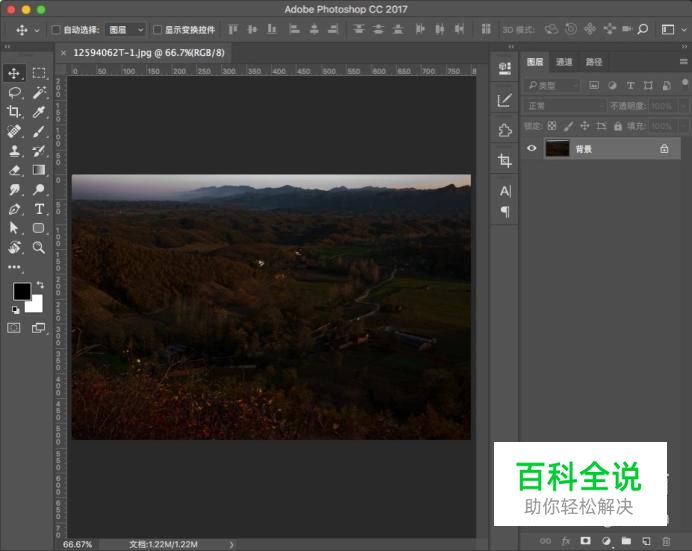This screenshot has width=692, height=551.
Task: Choose the Horizontal Type tool
Action: pos(39,209)
